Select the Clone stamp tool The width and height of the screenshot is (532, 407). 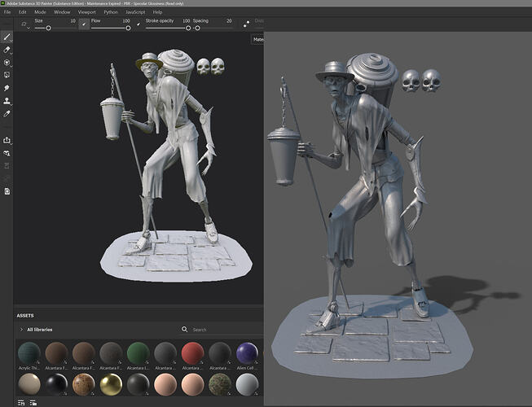point(7,101)
